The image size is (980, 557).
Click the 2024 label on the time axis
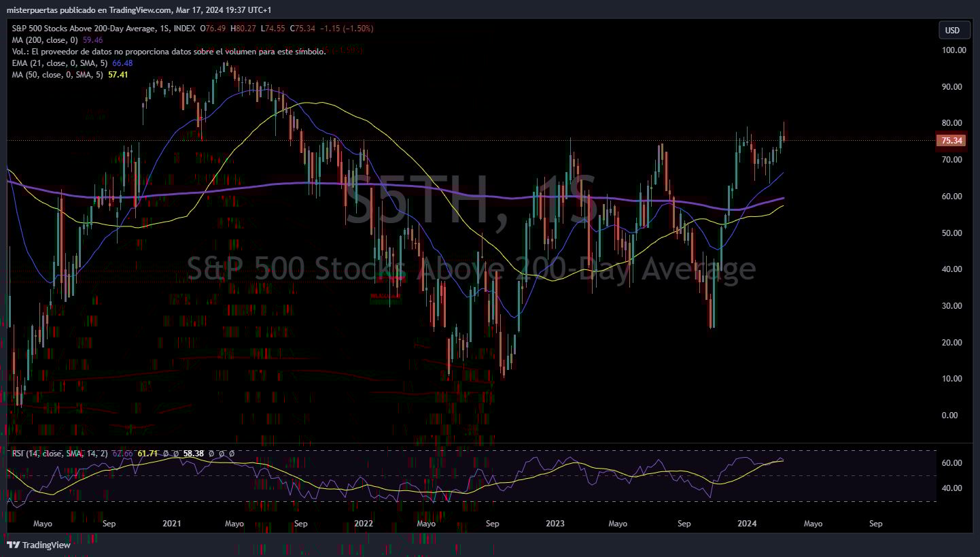click(x=747, y=524)
